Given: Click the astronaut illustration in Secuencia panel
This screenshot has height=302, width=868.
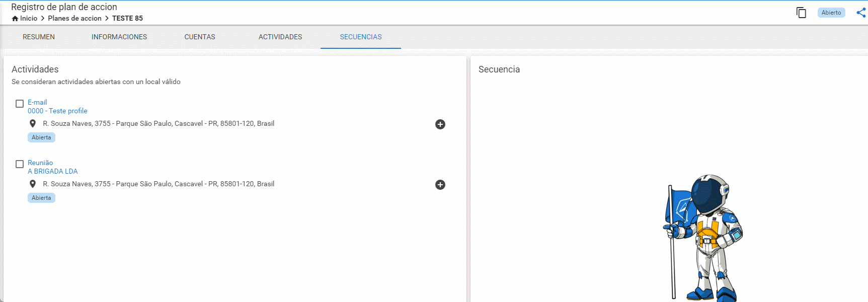Looking at the screenshot, I should [702, 239].
